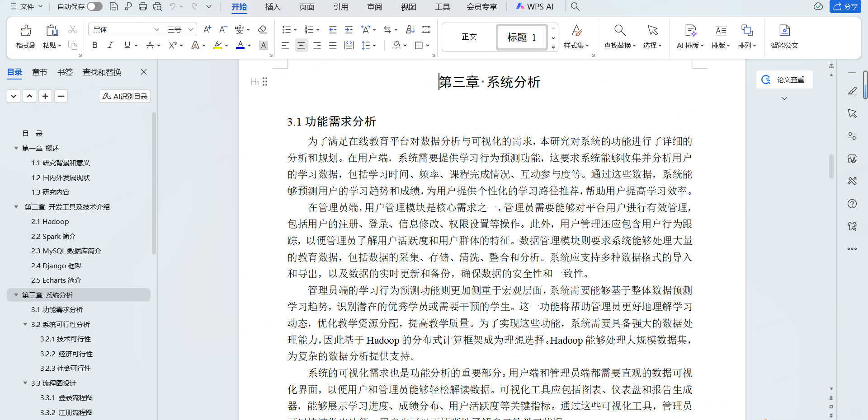Open the find and replace (查找替换) tool
Viewport: 868px width, 420px height.
[x=619, y=37]
